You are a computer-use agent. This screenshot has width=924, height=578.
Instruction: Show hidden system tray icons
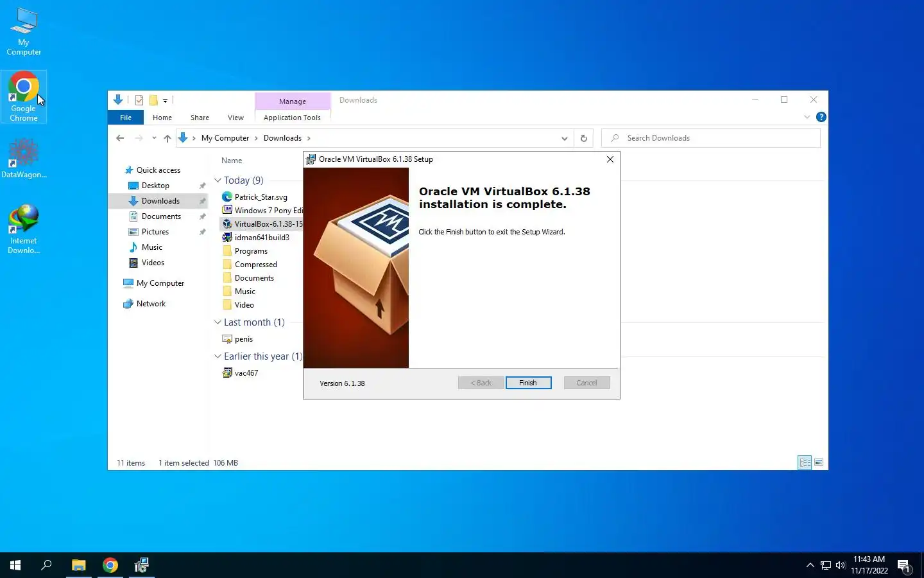810,565
